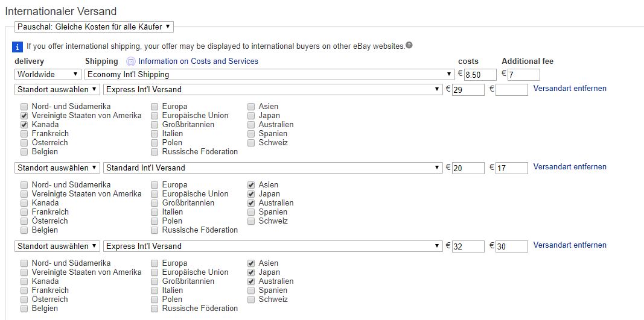The height and width of the screenshot is (320, 644).
Task: Check Europäische Union under Standard Int'l Versand
Action: pyautogui.click(x=155, y=194)
